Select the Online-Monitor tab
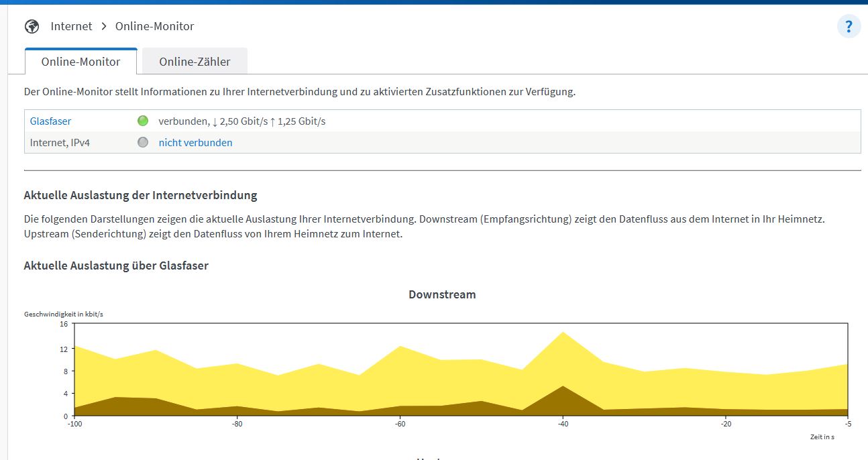This screenshot has height=460, width=868. point(80,62)
